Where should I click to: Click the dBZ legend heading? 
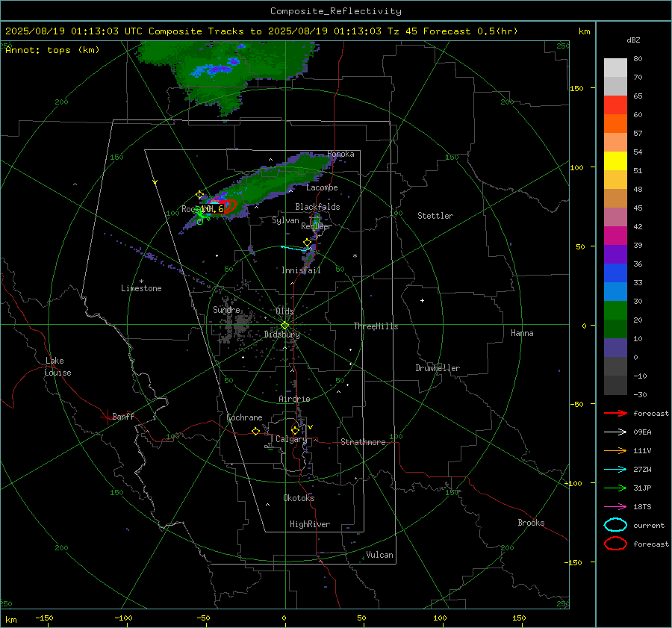point(633,40)
